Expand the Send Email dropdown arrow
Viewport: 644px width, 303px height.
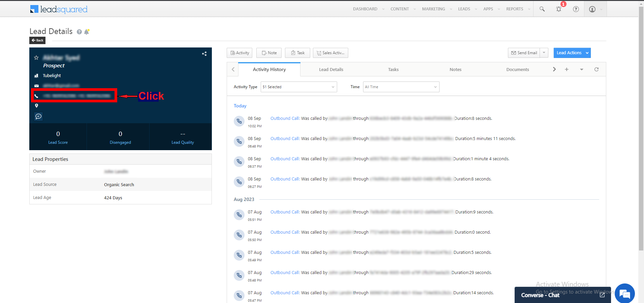click(x=544, y=53)
